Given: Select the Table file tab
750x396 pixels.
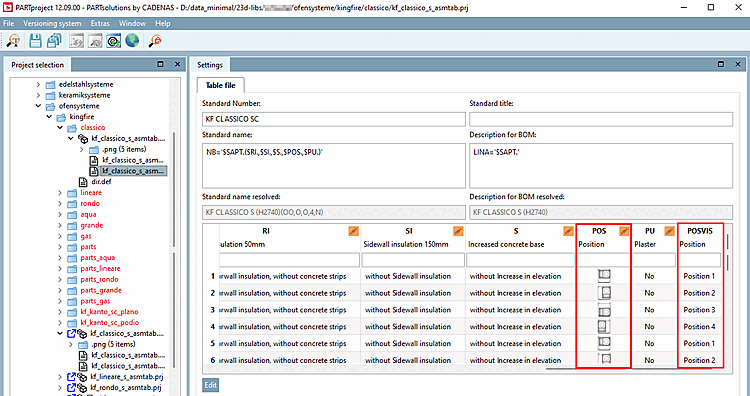Looking at the screenshot, I should click(221, 85).
